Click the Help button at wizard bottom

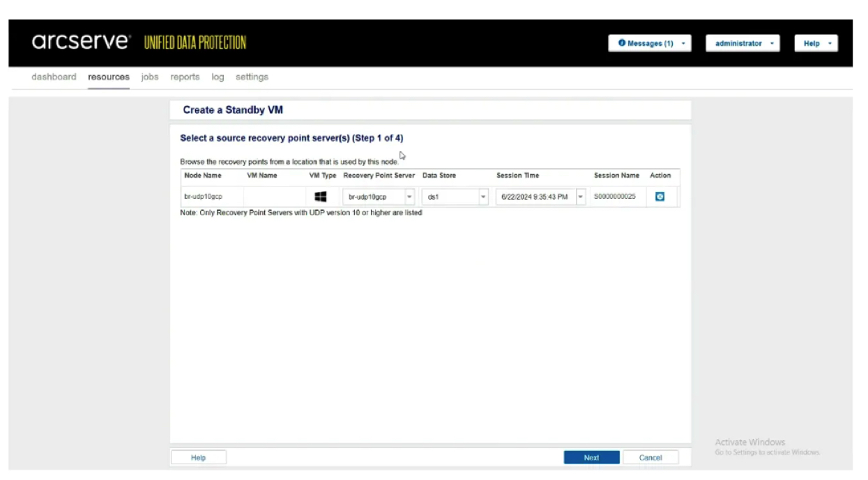click(x=199, y=458)
